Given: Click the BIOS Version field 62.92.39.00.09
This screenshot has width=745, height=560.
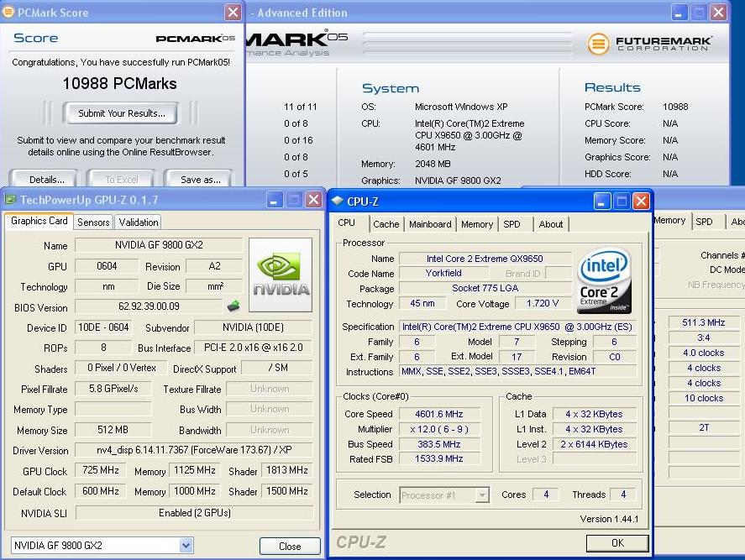Looking at the screenshot, I should (149, 306).
